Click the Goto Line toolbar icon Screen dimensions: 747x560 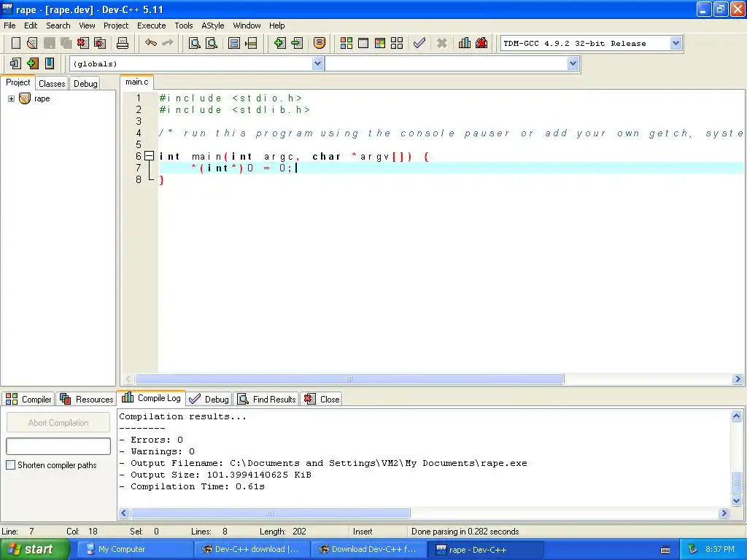pyautogui.click(x=251, y=43)
